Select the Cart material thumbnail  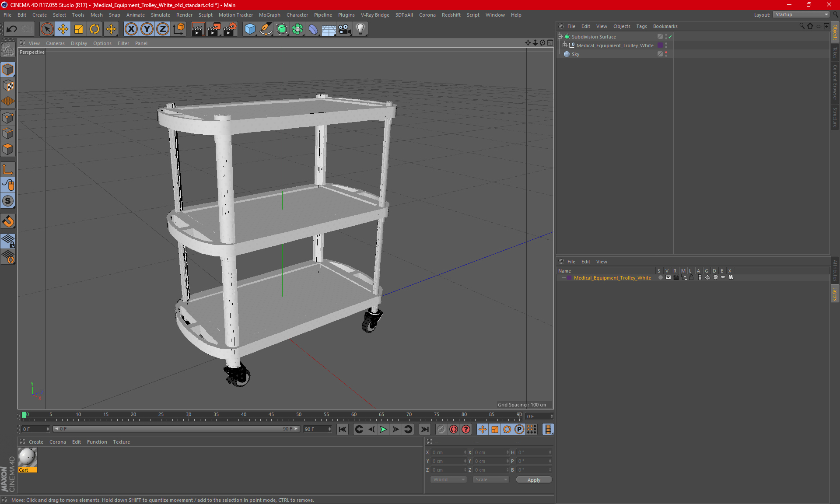click(28, 458)
